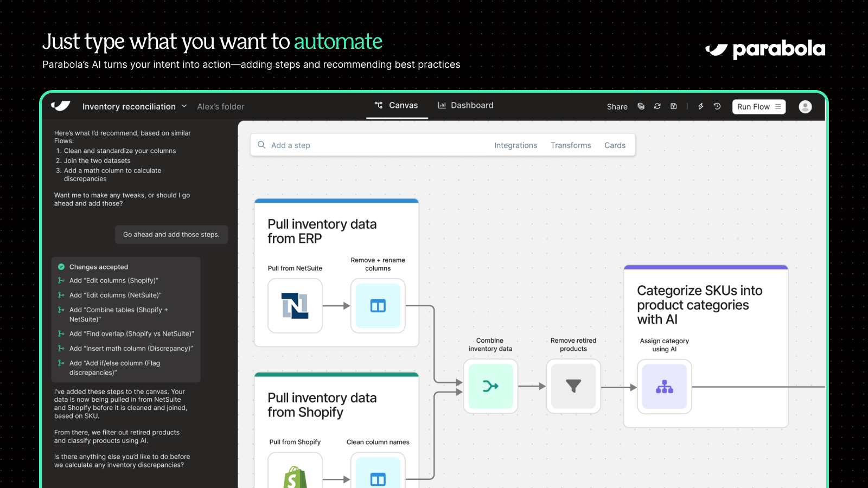Select the Remove + rename columns step
The image size is (868, 488).
pos(378,306)
